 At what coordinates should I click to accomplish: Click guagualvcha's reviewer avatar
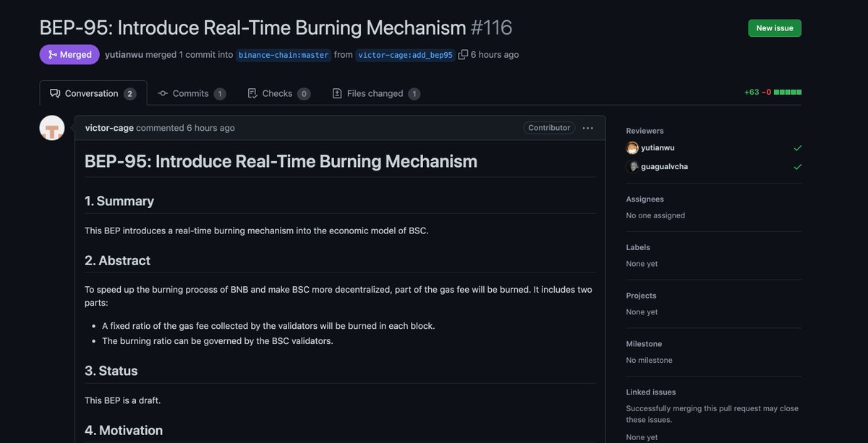coord(632,165)
